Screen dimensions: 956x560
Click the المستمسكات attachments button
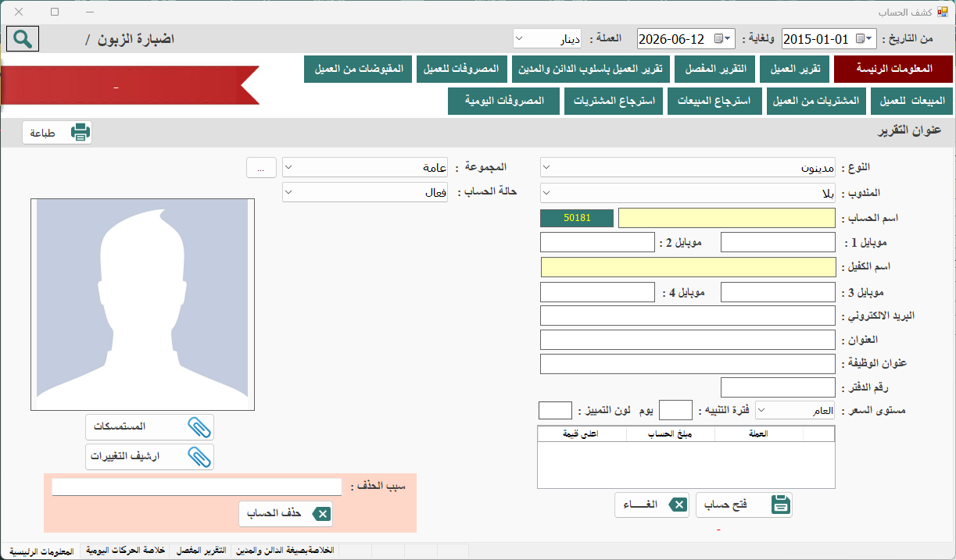149,427
